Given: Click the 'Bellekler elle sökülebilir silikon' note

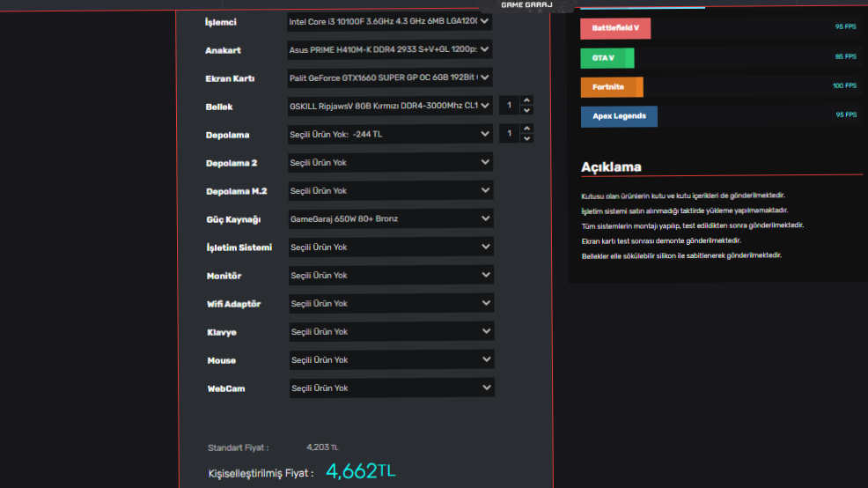Looking at the screenshot, I should 681,255.
